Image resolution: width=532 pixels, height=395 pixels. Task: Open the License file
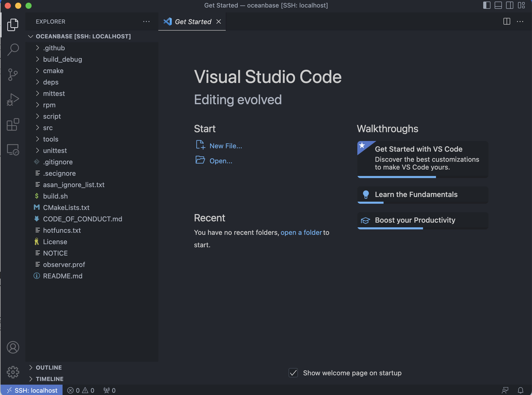coord(92,242)
